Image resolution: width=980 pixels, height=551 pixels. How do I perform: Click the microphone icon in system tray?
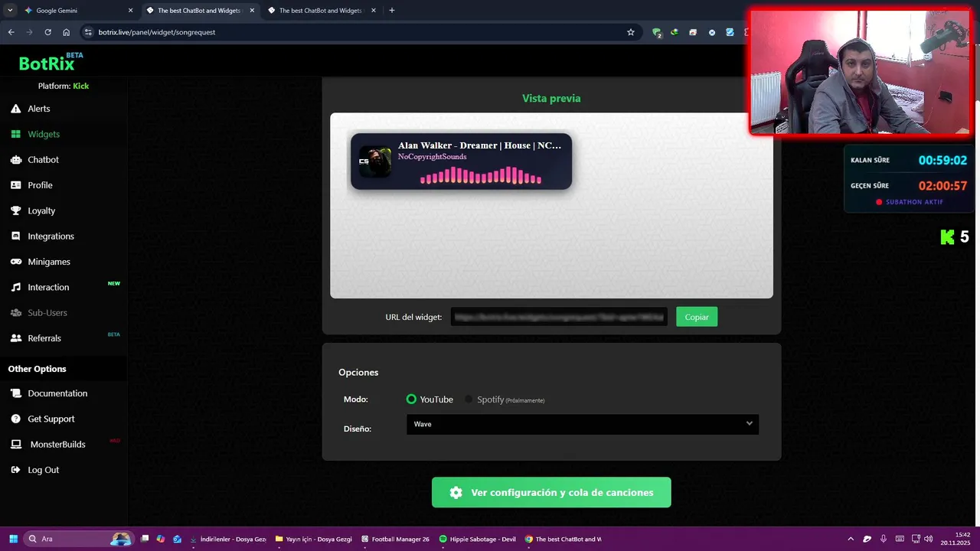[x=884, y=539]
